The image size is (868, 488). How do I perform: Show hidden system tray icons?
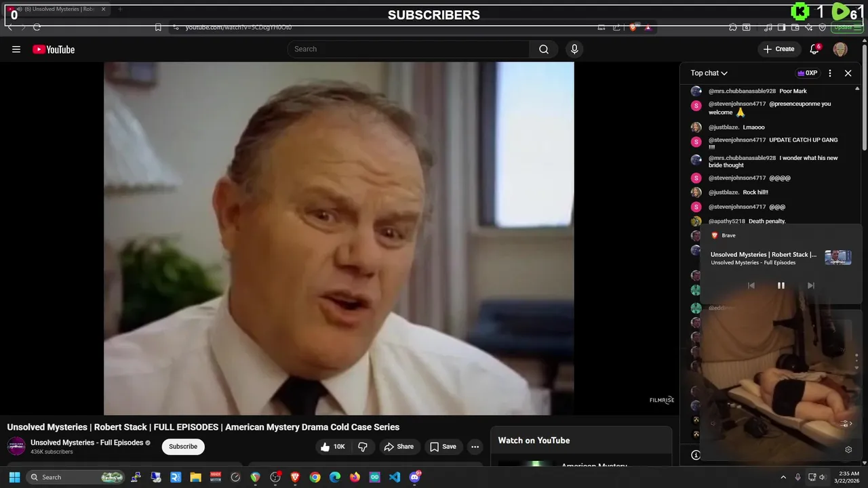[783, 477]
